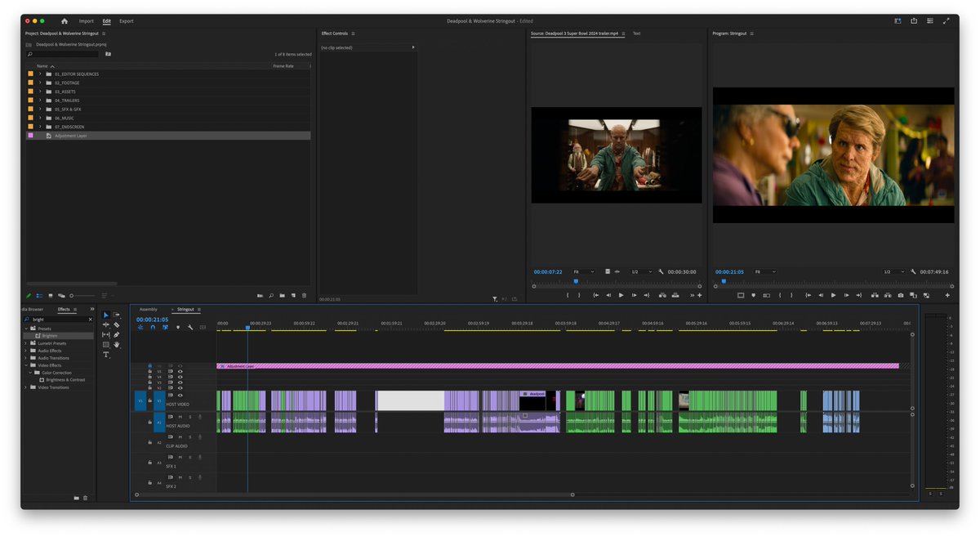Select the Ripple Edit tool
Screen dimensions: 980x537
coord(105,324)
